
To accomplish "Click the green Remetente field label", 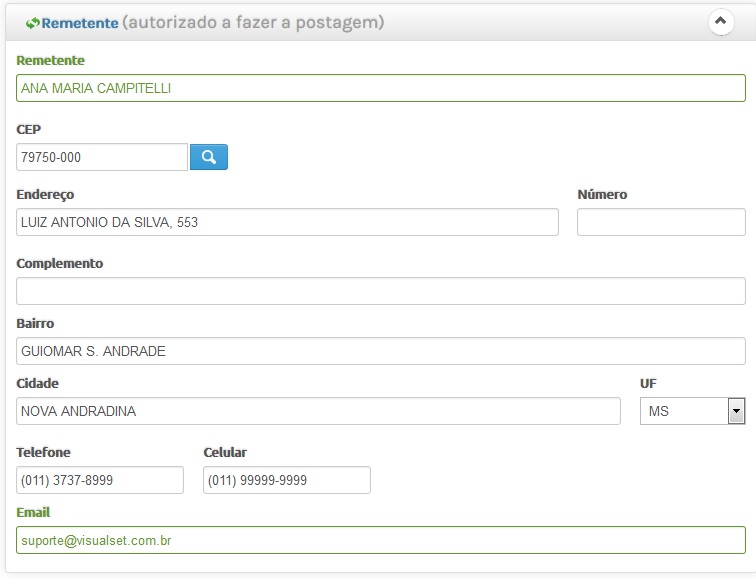I will click(x=51, y=60).
